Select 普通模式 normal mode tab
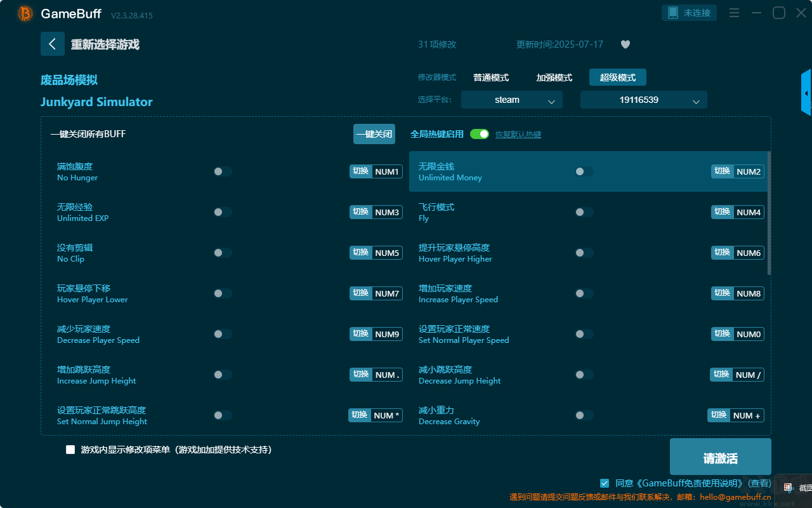812x508 pixels. click(x=491, y=77)
